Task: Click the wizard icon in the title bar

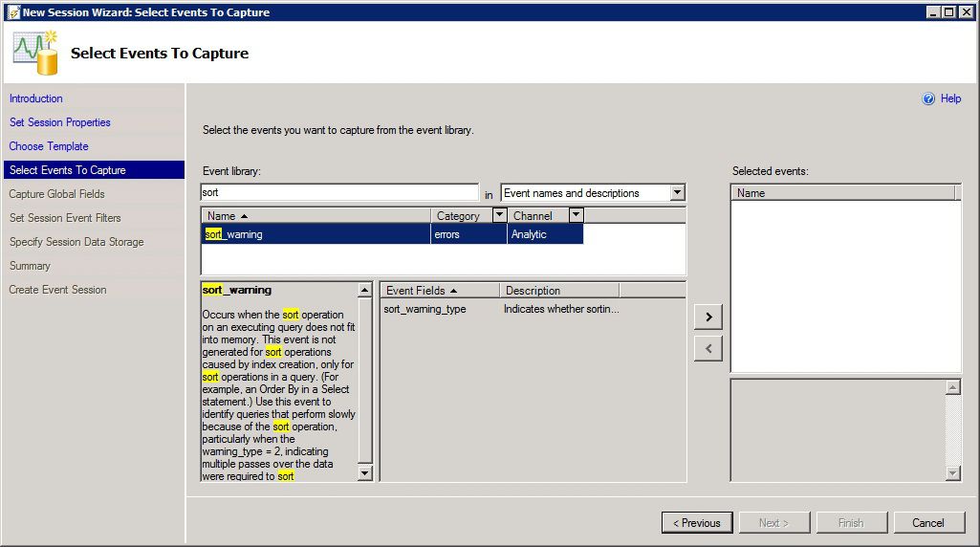Action: [x=13, y=12]
